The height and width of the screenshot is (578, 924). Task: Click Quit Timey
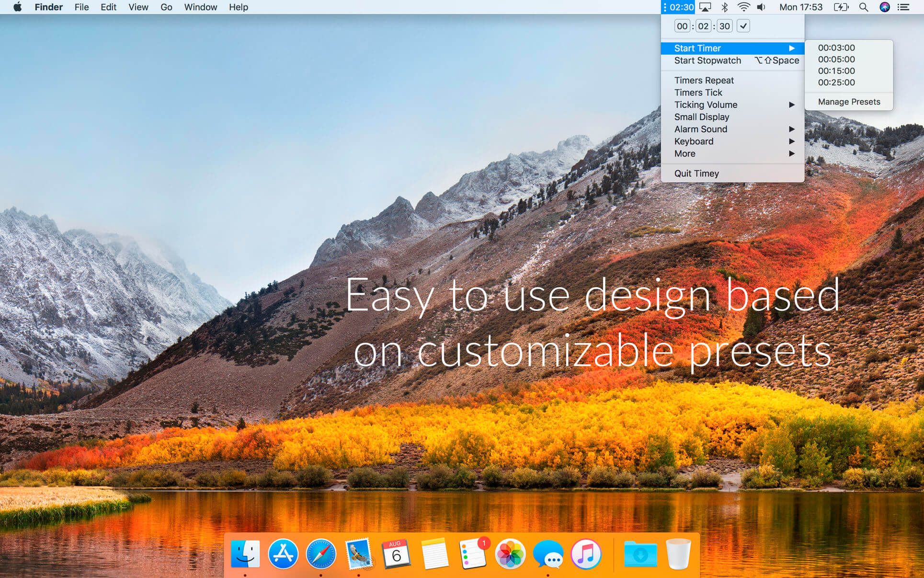696,173
